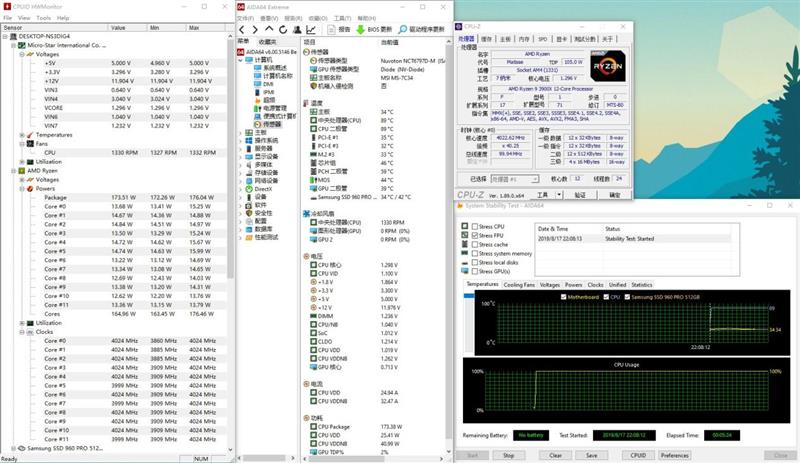This screenshot has width=800, height=463.
Task: Click Clear button in stability test
Action: [556, 455]
